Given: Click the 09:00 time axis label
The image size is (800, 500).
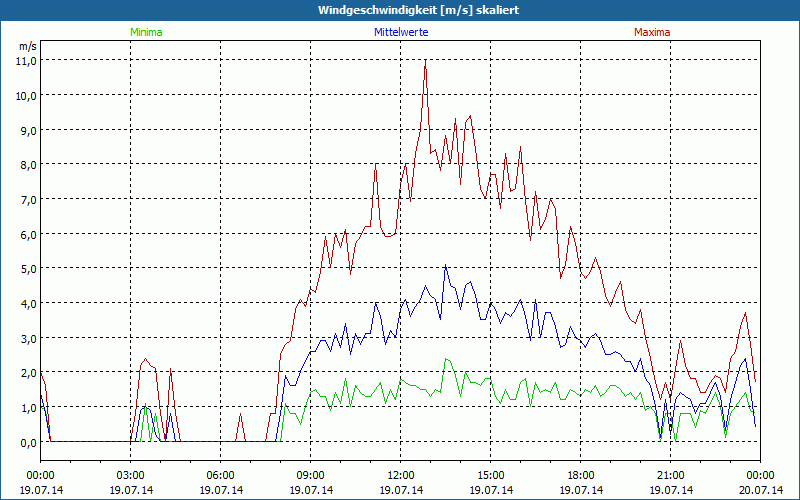Looking at the screenshot, I should 311,476.
